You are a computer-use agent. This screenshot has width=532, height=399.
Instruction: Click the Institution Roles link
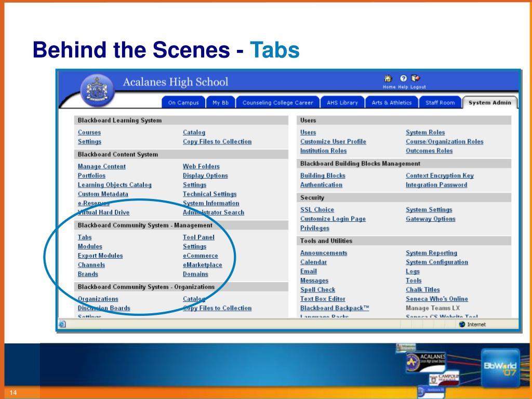coord(323,151)
